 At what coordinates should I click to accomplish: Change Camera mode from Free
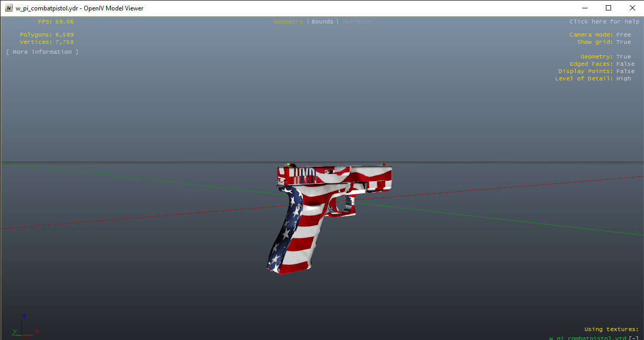624,35
